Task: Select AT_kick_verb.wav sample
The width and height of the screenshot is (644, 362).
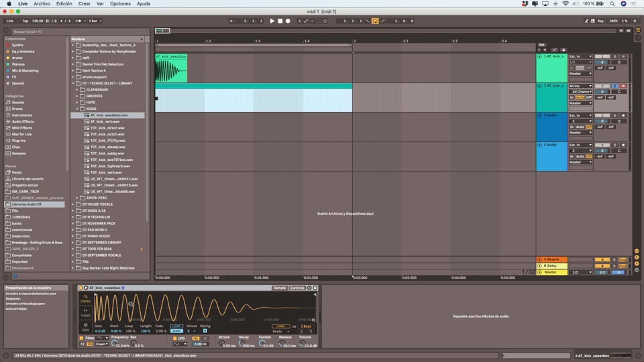Action: pyautogui.click(x=105, y=121)
